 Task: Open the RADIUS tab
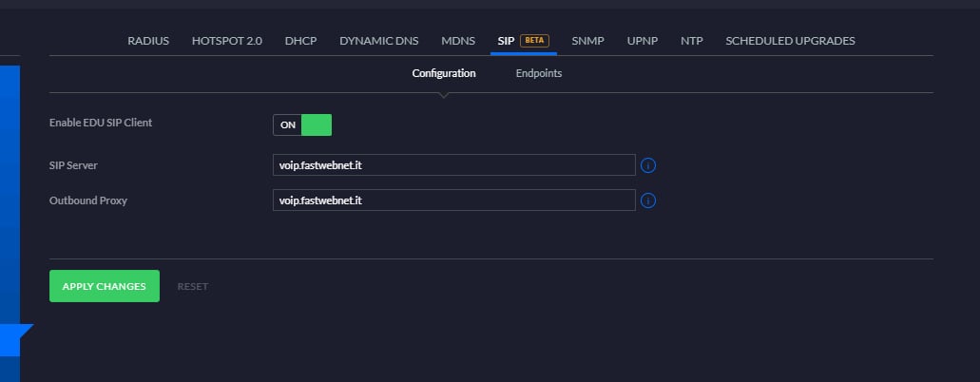[148, 41]
